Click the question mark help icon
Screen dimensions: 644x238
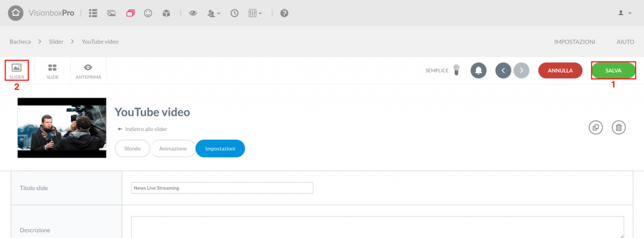click(284, 13)
